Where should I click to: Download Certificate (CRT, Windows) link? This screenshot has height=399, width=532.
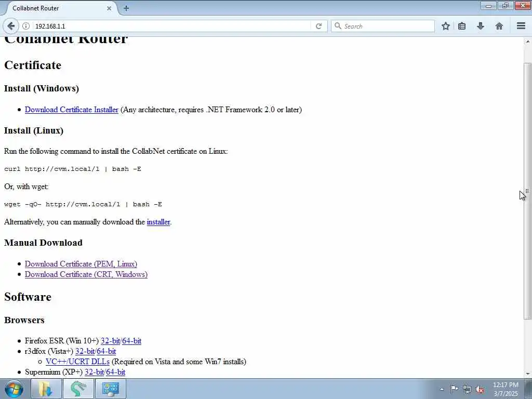coord(86,274)
